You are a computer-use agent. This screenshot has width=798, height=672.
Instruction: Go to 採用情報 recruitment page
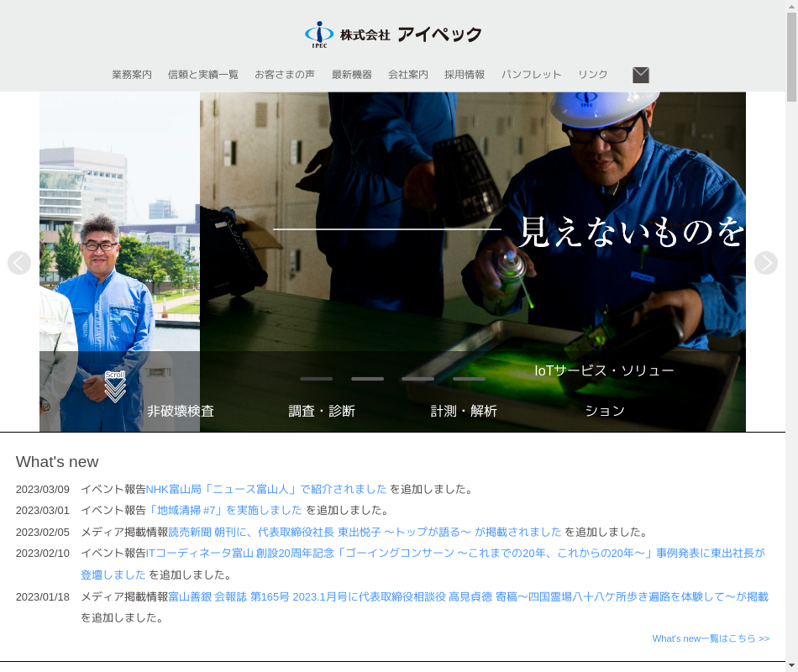coord(465,75)
